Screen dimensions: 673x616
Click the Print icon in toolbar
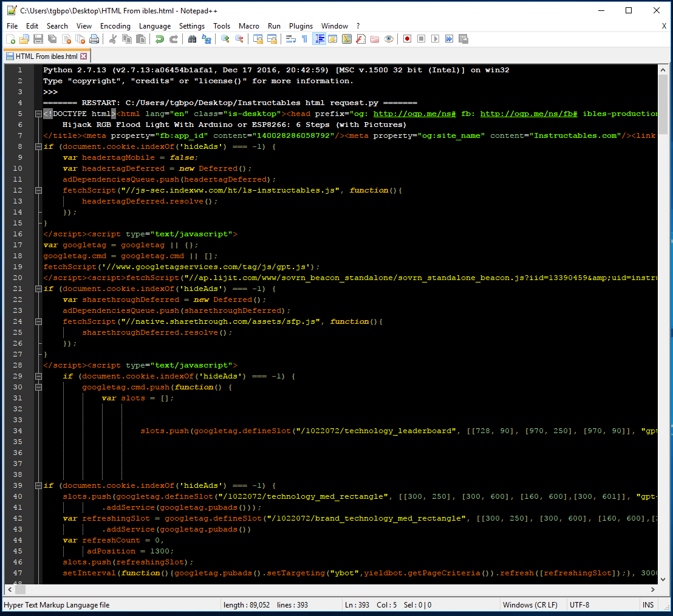coord(94,39)
